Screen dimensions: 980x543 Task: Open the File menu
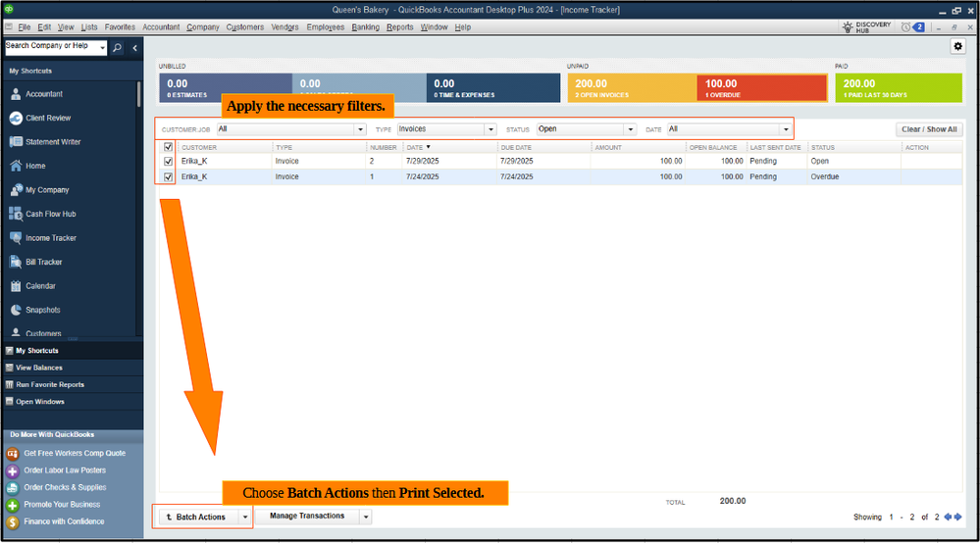[24, 27]
